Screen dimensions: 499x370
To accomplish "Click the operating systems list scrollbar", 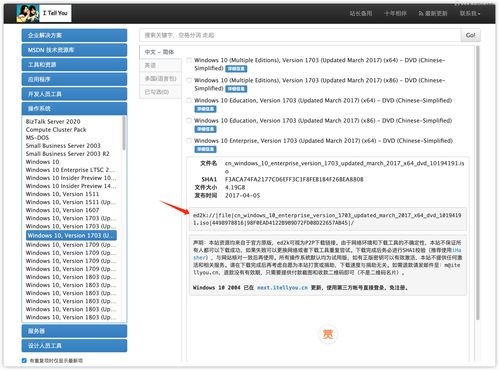I will (x=124, y=133).
